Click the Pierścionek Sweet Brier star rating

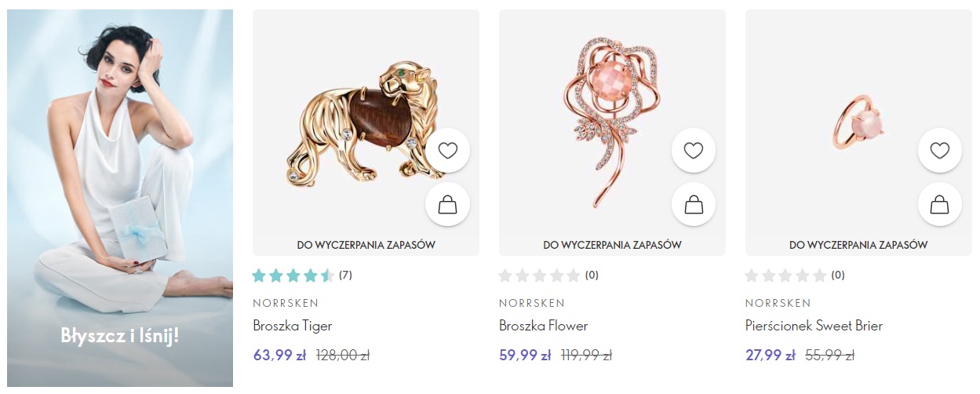click(x=785, y=275)
